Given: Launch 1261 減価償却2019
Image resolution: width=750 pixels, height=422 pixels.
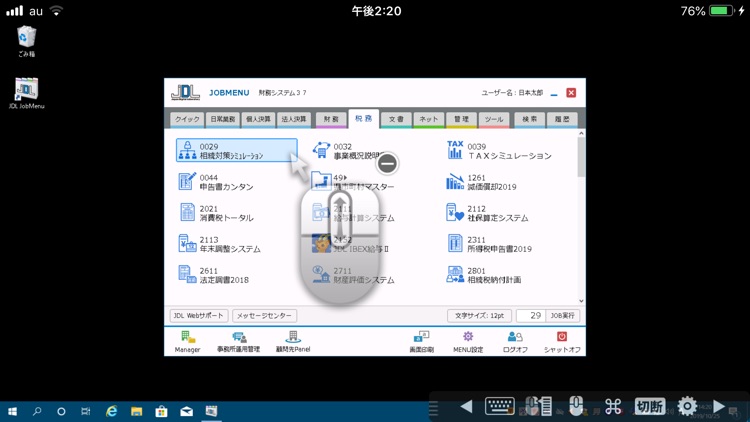Looking at the screenshot, I should tap(481, 182).
